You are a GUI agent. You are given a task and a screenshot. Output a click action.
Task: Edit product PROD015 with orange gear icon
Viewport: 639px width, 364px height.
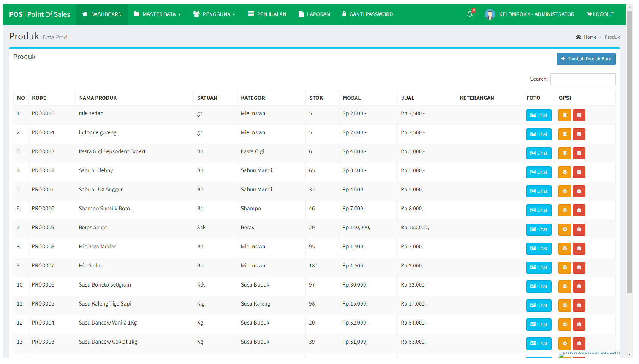tap(565, 115)
